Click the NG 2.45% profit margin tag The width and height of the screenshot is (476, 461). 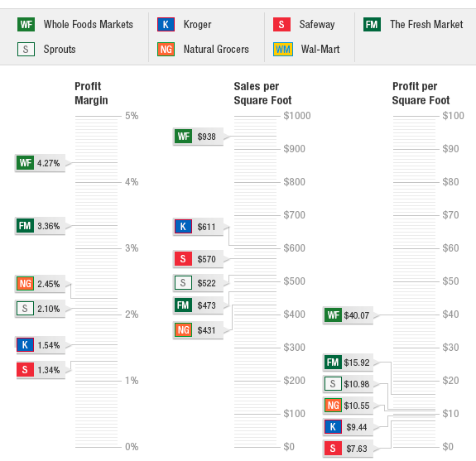tap(40, 284)
